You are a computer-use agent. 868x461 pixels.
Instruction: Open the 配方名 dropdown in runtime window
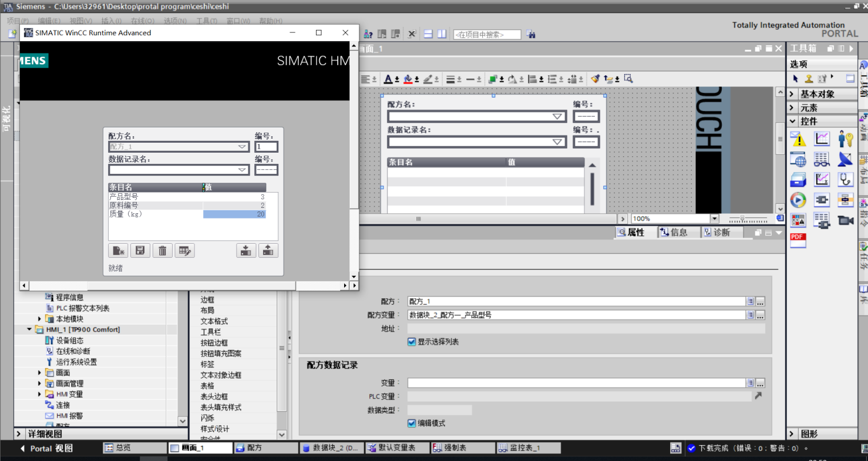(242, 147)
